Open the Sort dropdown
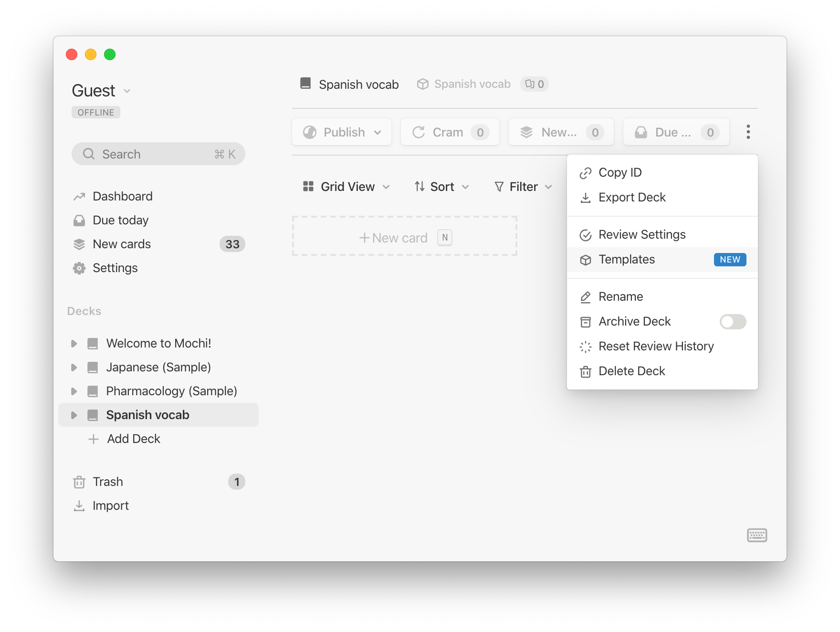The width and height of the screenshot is (840, 632). [x=442, y=187]
